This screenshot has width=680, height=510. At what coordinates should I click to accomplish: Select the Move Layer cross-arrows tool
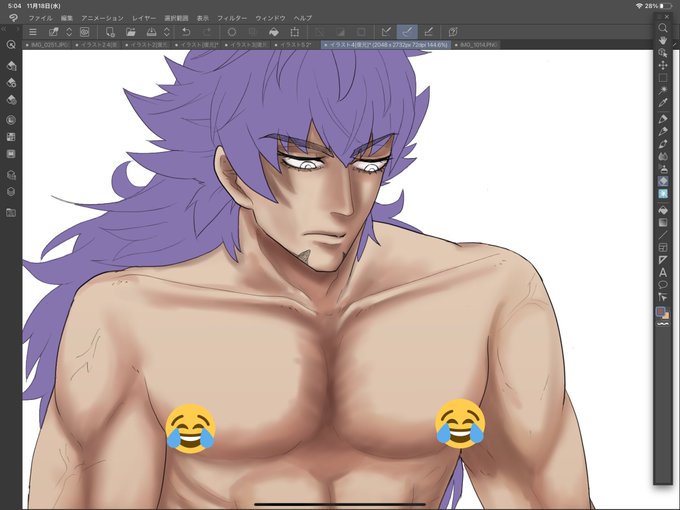click(663, 65)
